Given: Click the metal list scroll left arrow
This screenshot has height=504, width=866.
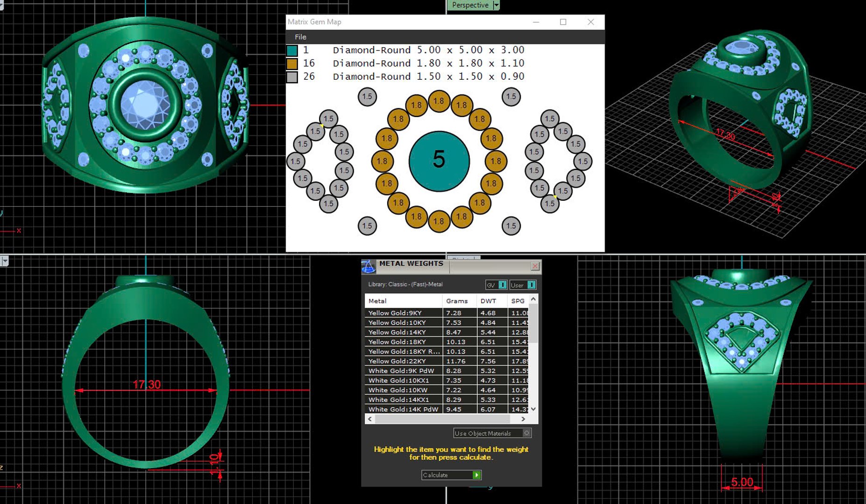Looking at the screenshot, I should [370, 419].
